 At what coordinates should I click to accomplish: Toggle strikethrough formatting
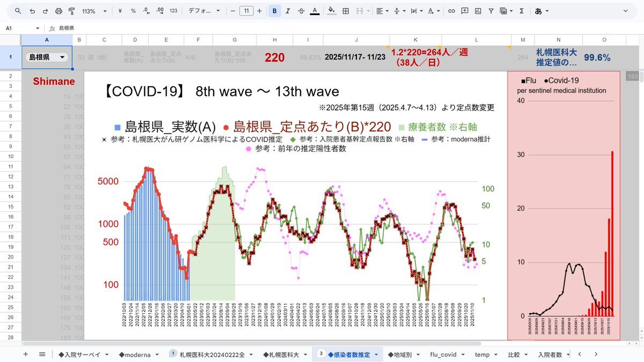point(301,11)
